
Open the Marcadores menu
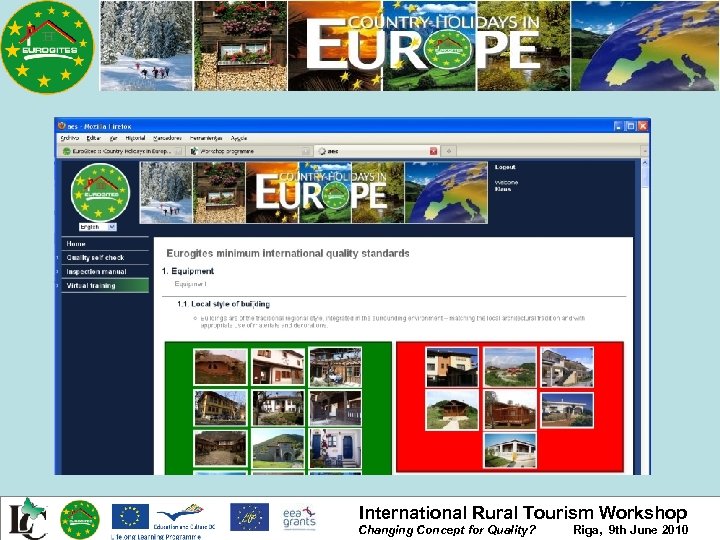coord(167,138)
